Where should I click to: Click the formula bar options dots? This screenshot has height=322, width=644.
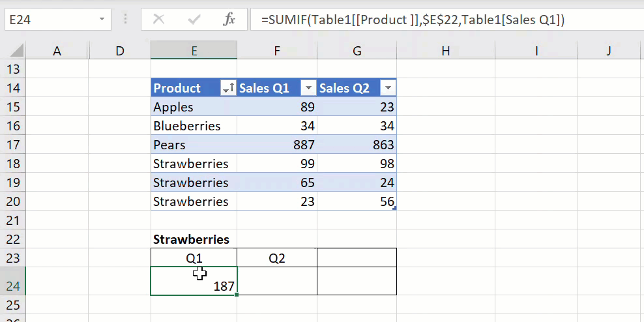click(125, 20)
